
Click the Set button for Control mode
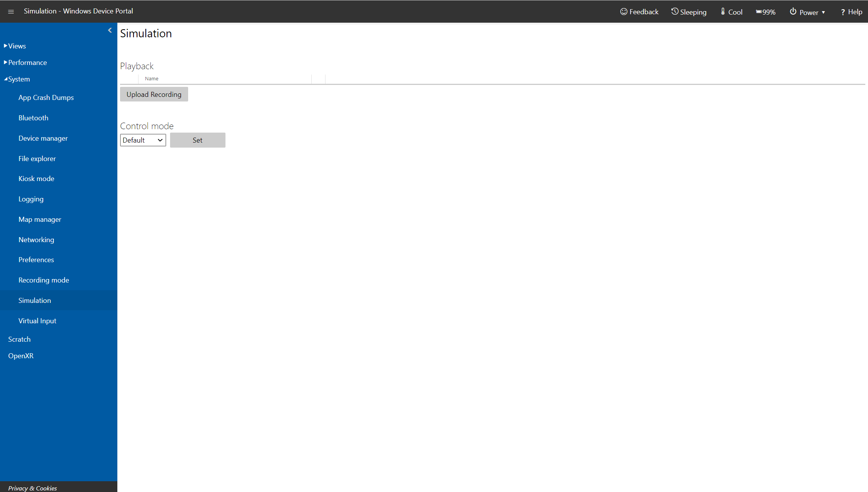pos(197,140)
